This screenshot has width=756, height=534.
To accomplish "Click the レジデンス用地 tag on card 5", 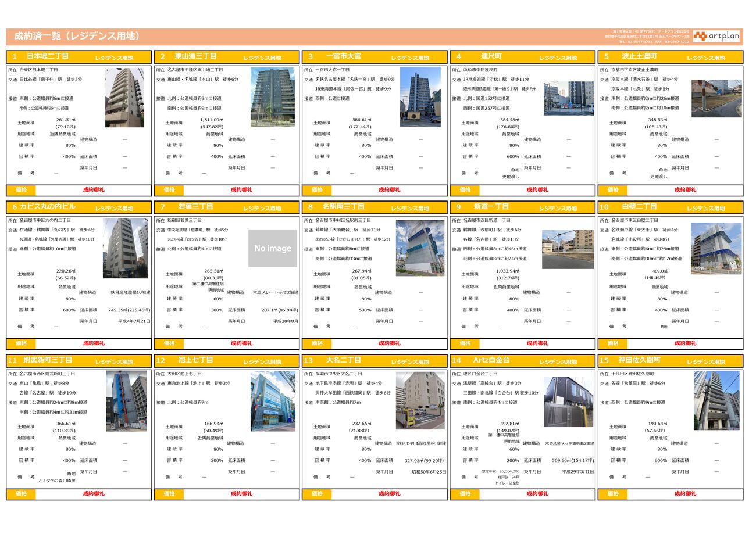I will click(706, 58).
